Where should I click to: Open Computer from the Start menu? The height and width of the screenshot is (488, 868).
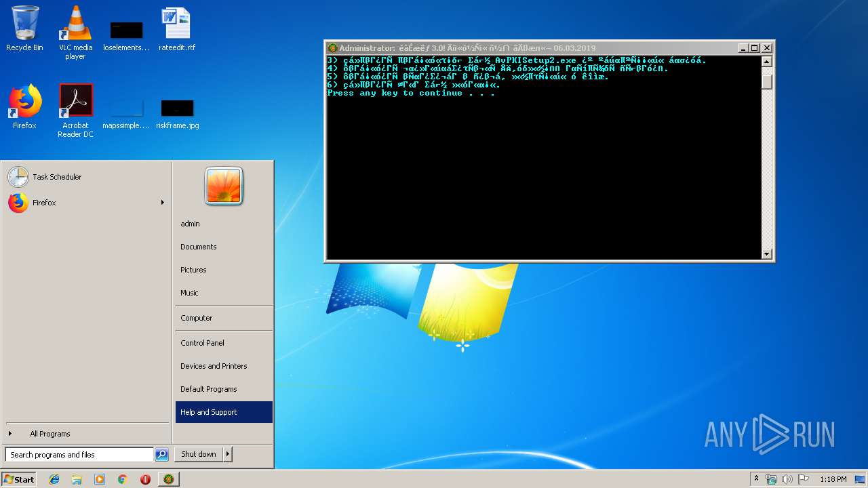click(x=224, y=318)
